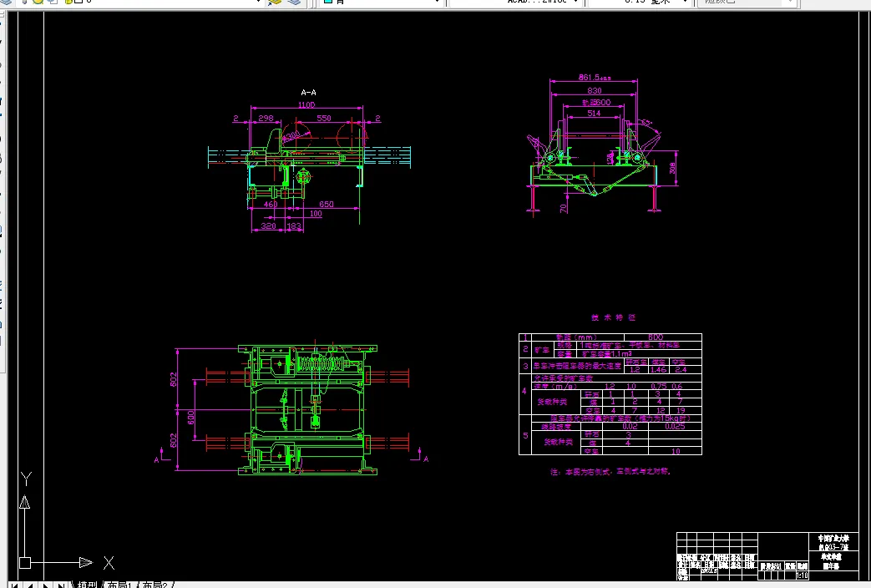This screenshot has width=871, height=588.
Task: Click the previous layout tab arrow
Action: (x=30, y=585)
